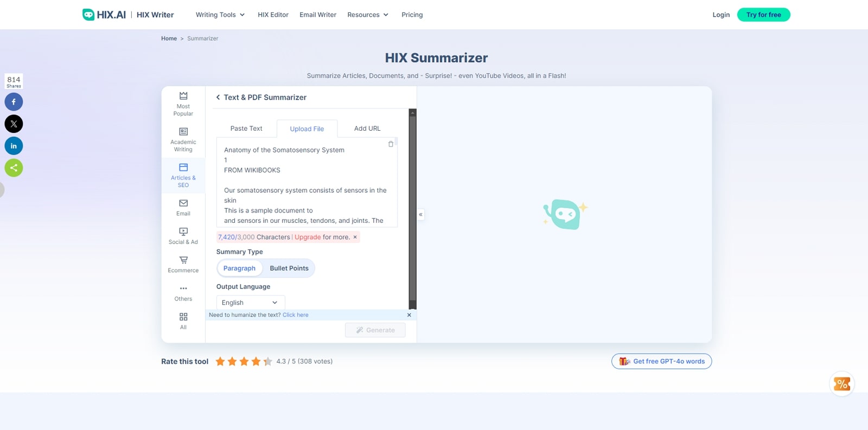Viewport: 868px width, 430px height.
Task: Open the HIX Writer link
Action: 155,15
